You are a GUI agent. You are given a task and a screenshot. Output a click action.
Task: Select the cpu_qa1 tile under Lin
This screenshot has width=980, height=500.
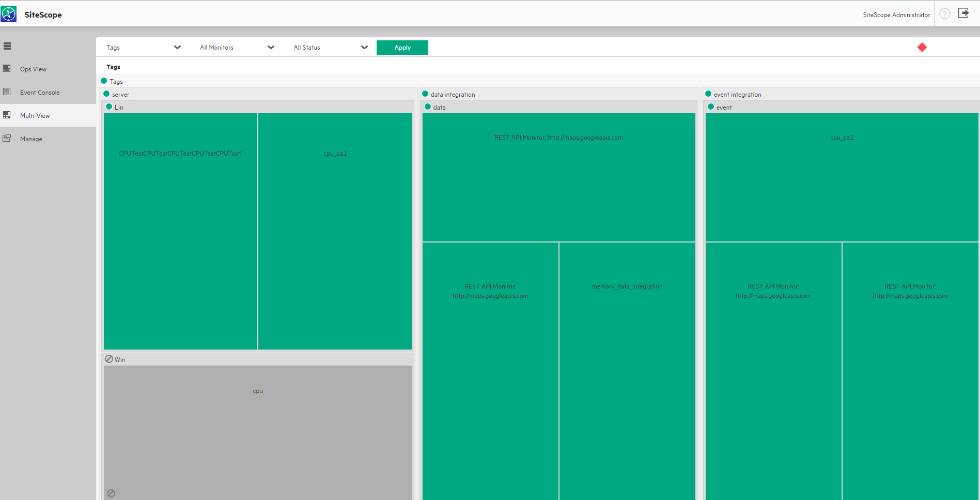[x=335, y=231]
